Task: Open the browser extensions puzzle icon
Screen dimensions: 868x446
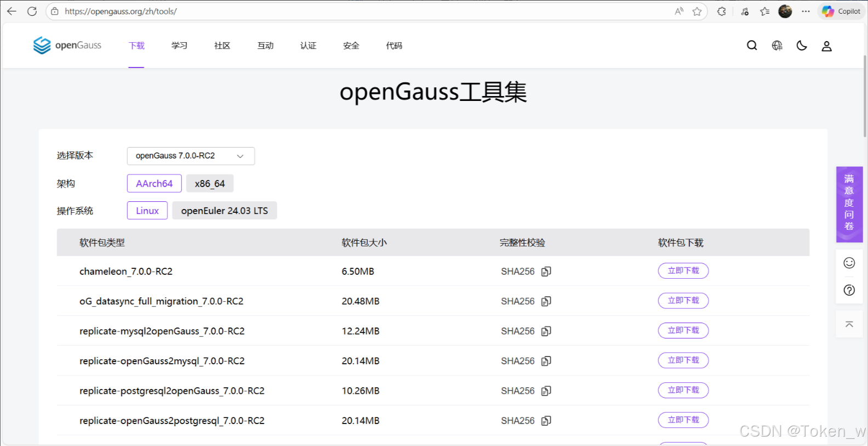Action: pos(722,11)
